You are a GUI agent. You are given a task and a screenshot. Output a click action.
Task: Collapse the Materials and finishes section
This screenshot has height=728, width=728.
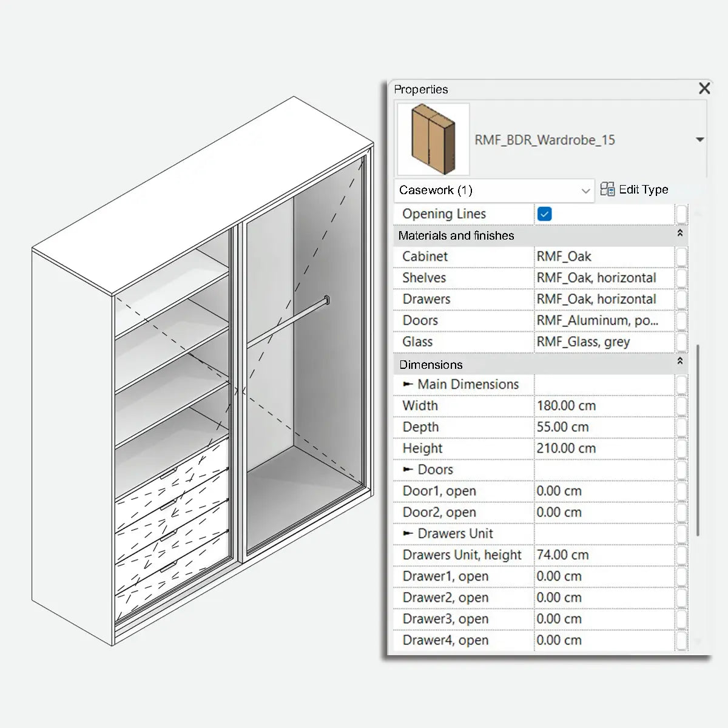pos(680,234)
